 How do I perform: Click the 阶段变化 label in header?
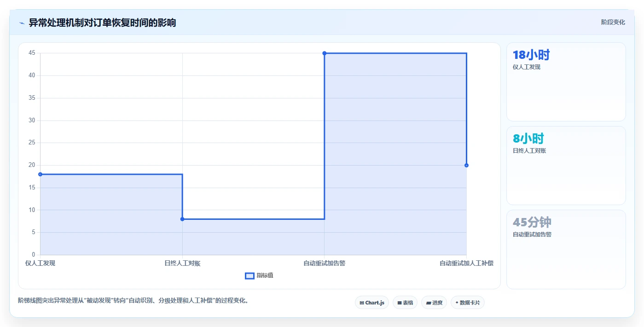pos(613,22)
